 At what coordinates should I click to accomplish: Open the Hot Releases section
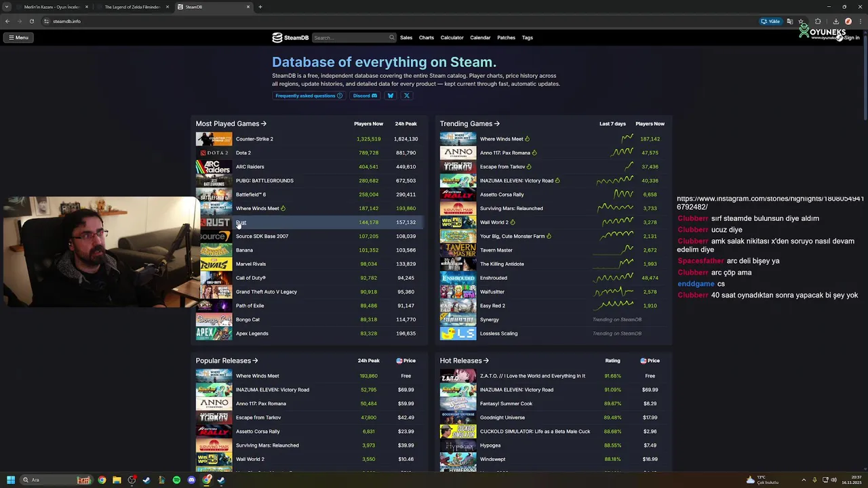click(465, 361)
